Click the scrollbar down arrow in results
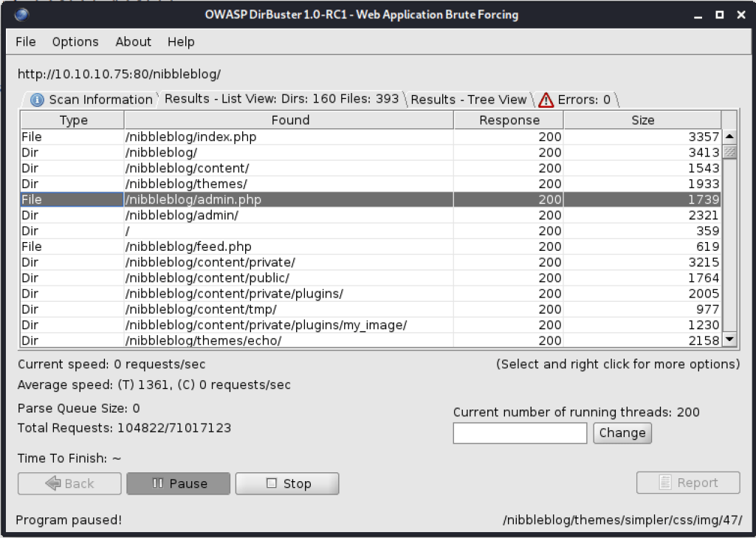Screen dimensions: 756x538 729,339
